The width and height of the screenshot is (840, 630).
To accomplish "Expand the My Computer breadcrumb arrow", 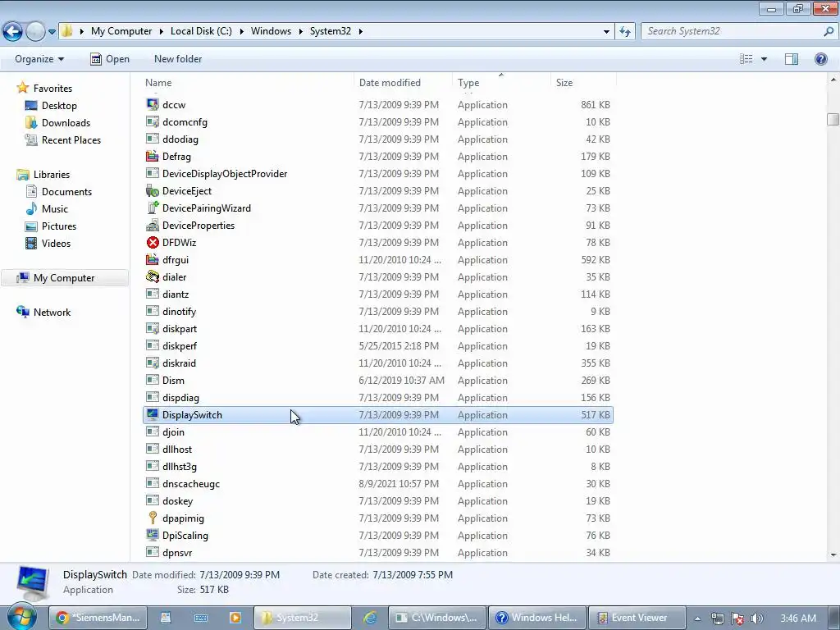I will click(161, 31).
